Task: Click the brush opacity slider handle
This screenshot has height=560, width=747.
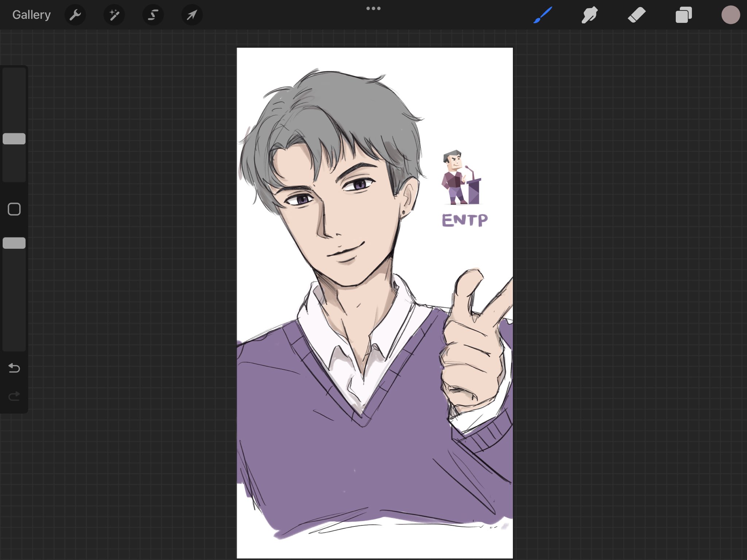Action: click(14, 243)
